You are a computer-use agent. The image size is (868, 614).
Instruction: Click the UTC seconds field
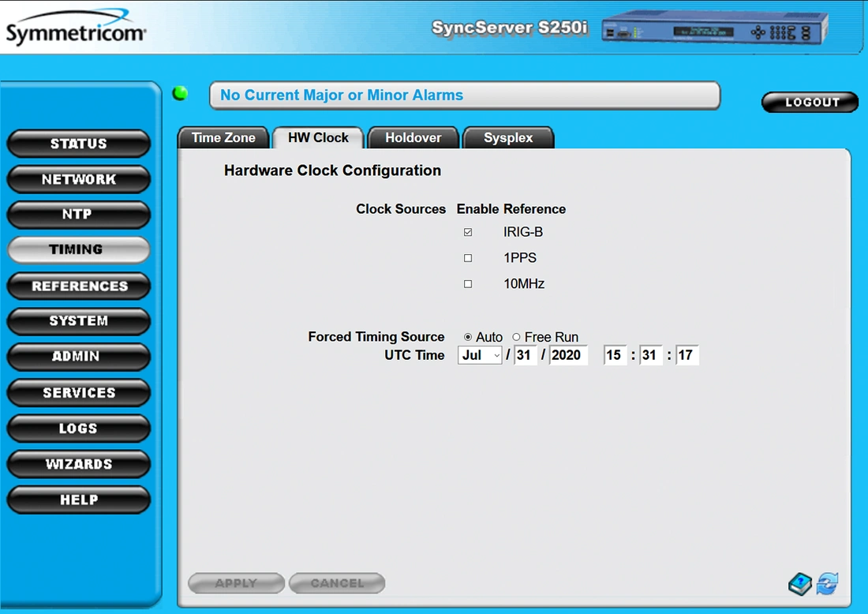point(687,355)
